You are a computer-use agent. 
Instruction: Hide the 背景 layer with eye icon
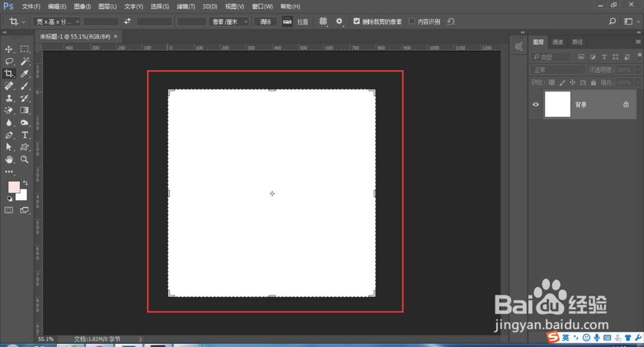[536, 104]
